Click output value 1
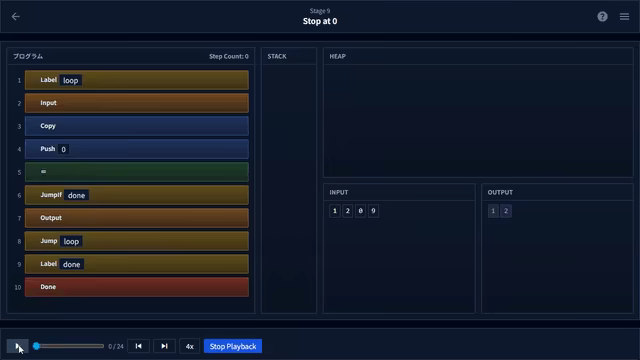The height and width of the screenshot is (360, 640). tap(493, 211)
